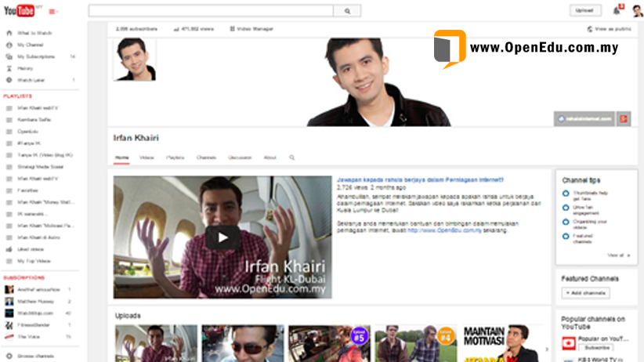644x362 pixels.
Task: Show next uploads with arrow
Action: [547, 349]
